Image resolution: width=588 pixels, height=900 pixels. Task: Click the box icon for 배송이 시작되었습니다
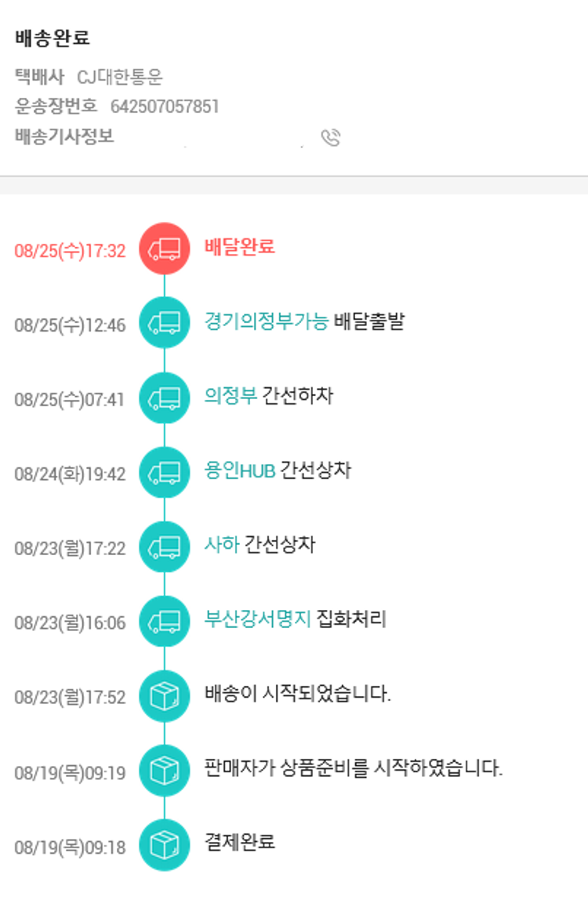click(x=164, y=695)
